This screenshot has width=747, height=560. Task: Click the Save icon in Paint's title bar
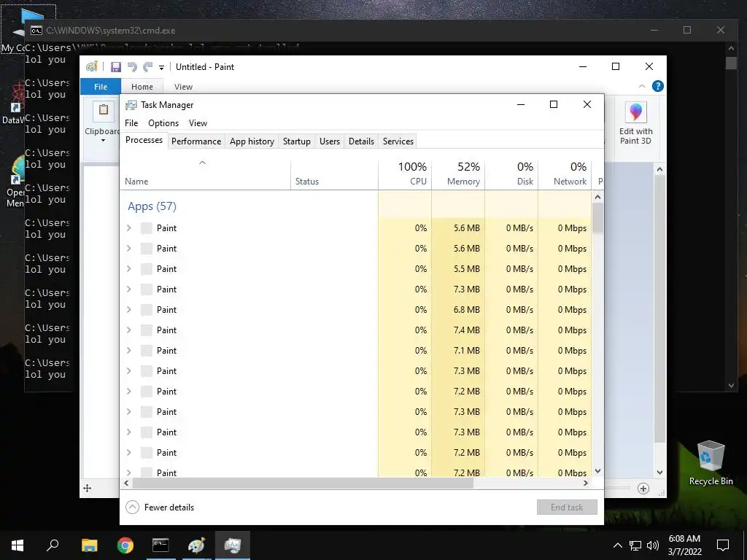[x=116, y=67]
